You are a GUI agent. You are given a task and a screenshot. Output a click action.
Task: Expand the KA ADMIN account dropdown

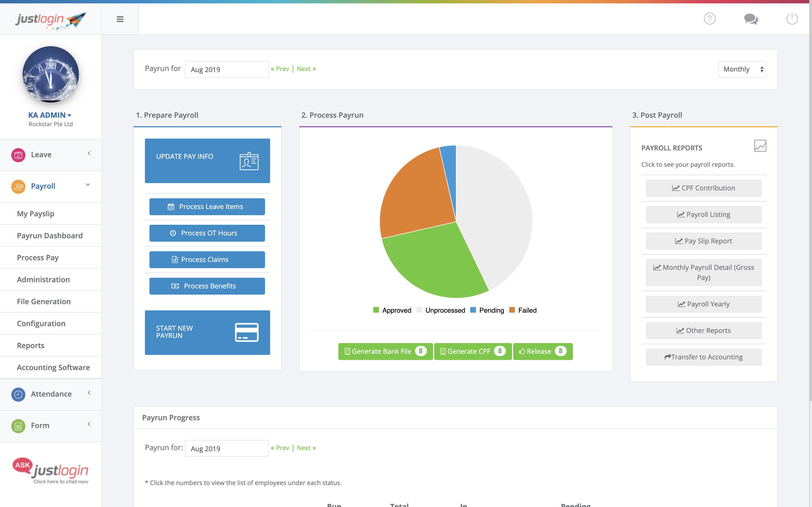pos(49,115)
